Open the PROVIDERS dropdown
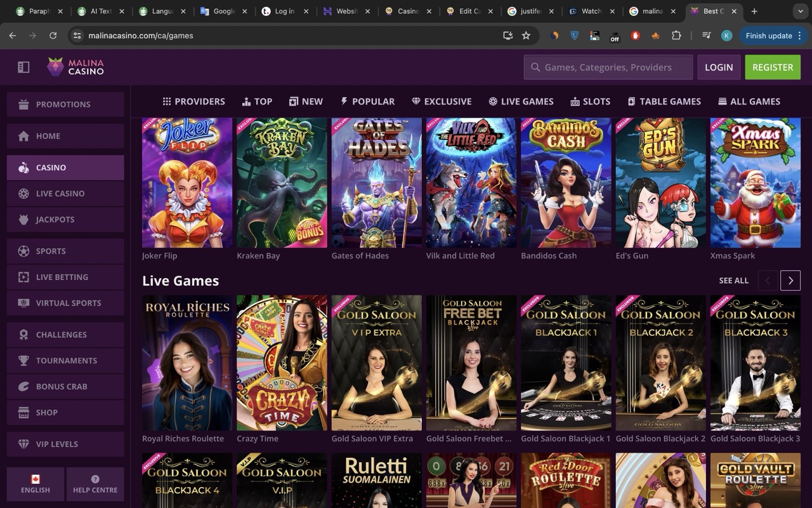This screenshot has height=508, width=812. point(194,101)
